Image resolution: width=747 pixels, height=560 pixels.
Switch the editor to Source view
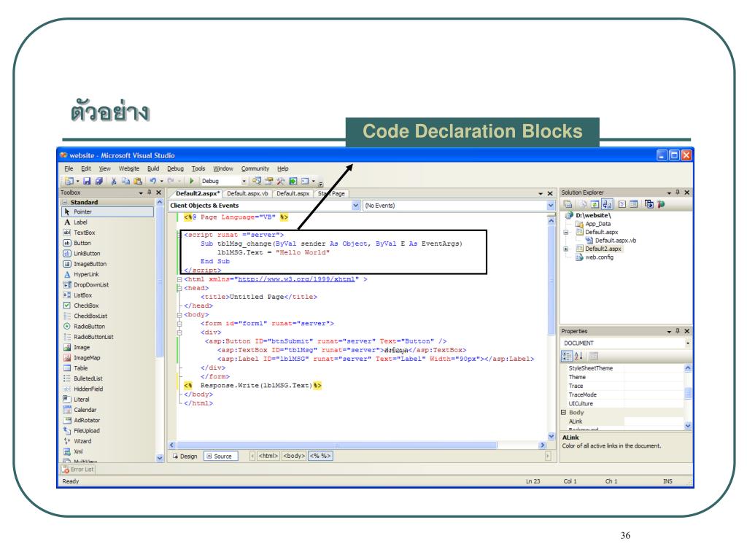[x=219, y=456]
